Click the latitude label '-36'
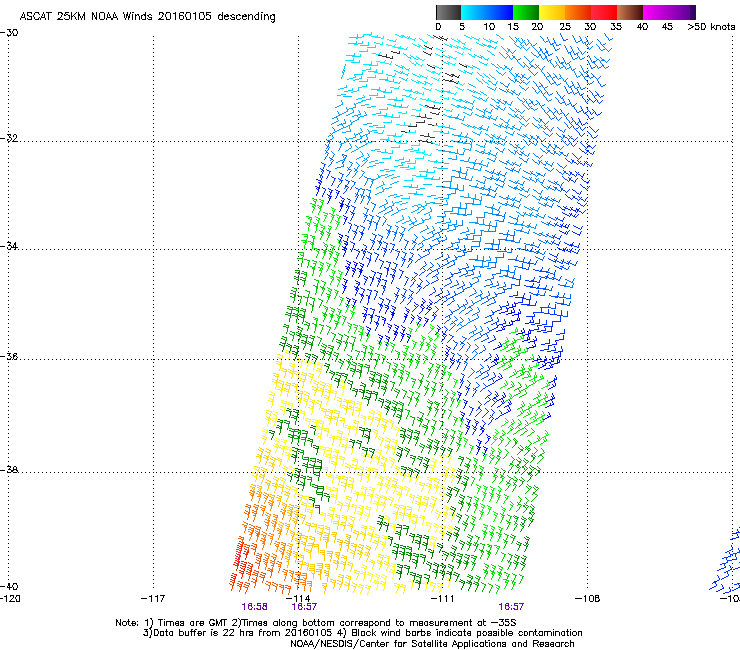Image resolution: width=740 pixels, height=650 pixels. tap(9, 356)
